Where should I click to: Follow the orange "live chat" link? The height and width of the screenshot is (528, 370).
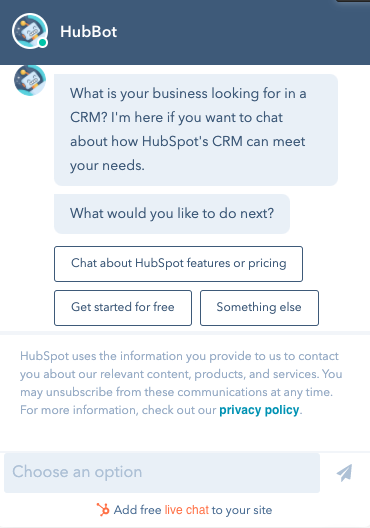pos(187,510)
